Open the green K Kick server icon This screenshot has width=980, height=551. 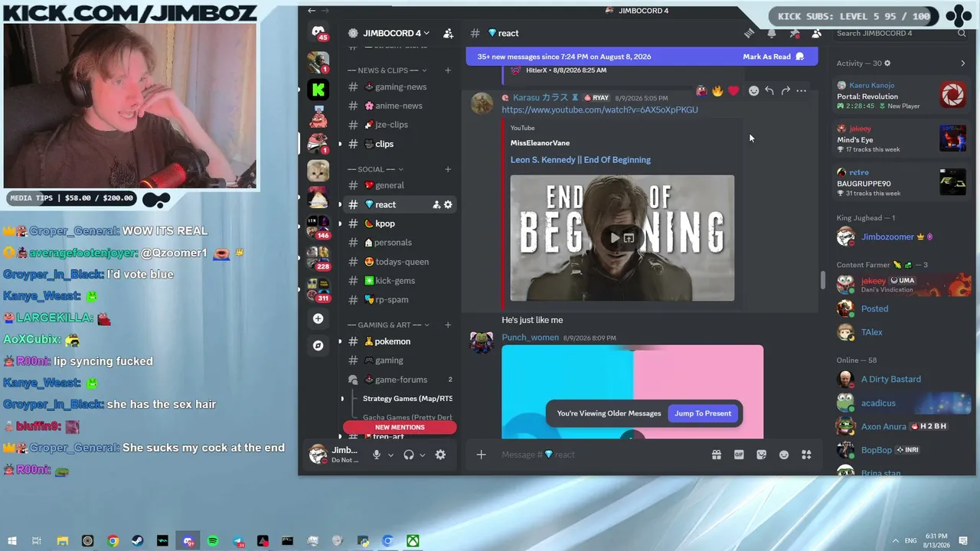click(x=318, y=90)
